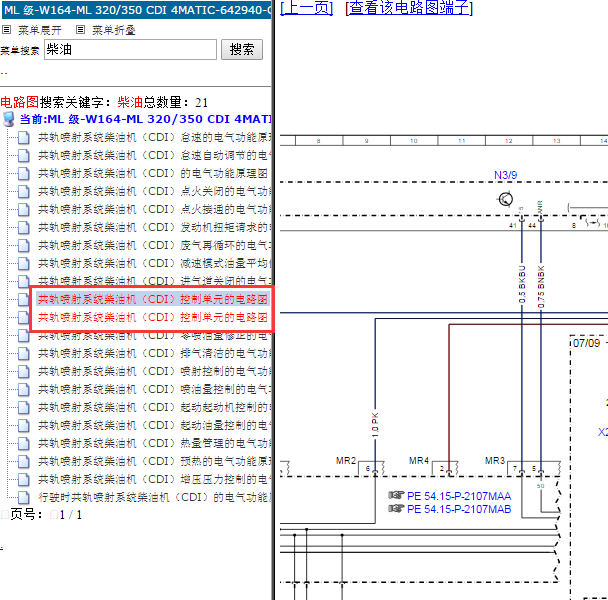Screen dimensions: 608x600
Task: Open the 起动油量控制的电 entry
Action: coord(154,425)
